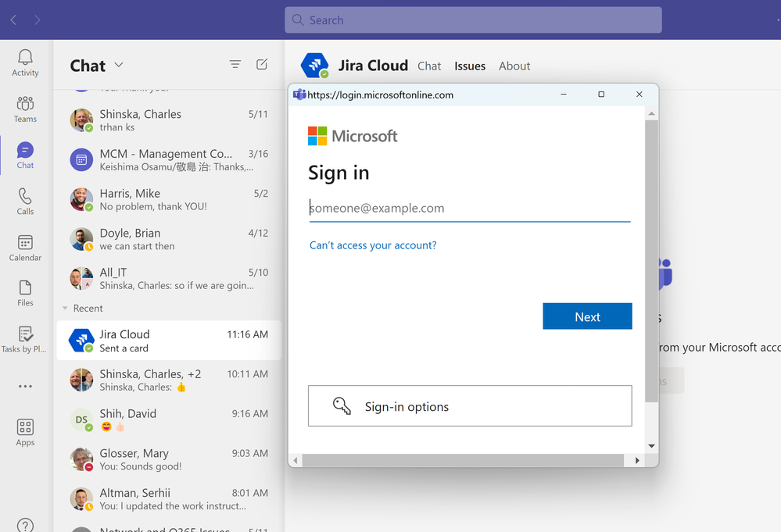The height and width of the screenshot is (532, 781).
Task: Close the Microsoft sign-in dialog
Action: point(639,94)
